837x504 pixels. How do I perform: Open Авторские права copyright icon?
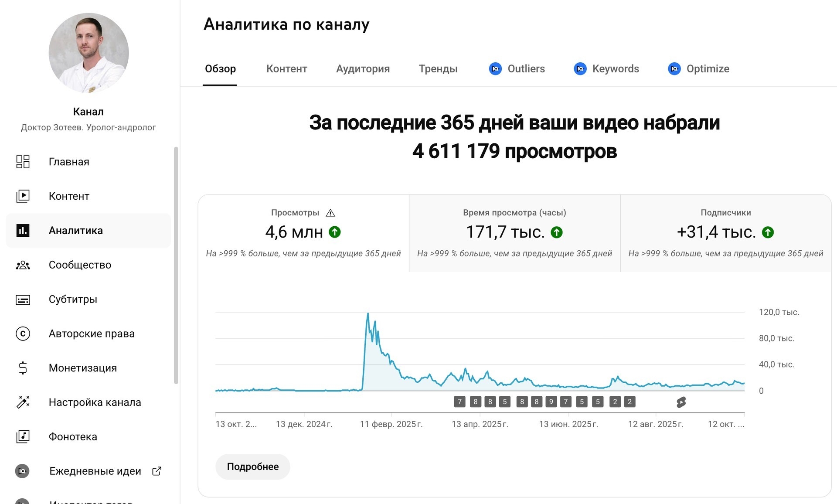[x=23, y=334]
